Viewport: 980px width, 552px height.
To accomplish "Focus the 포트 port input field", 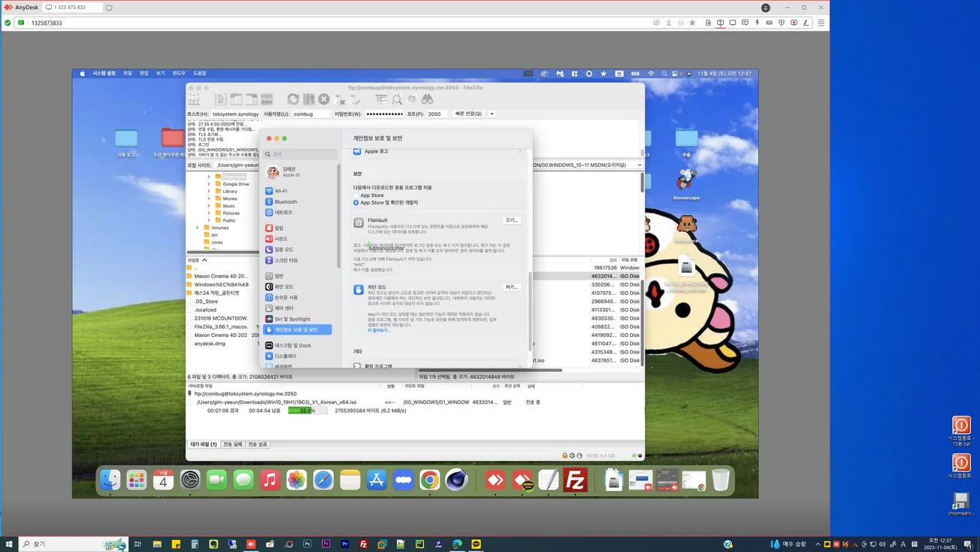I will point(437,114).
